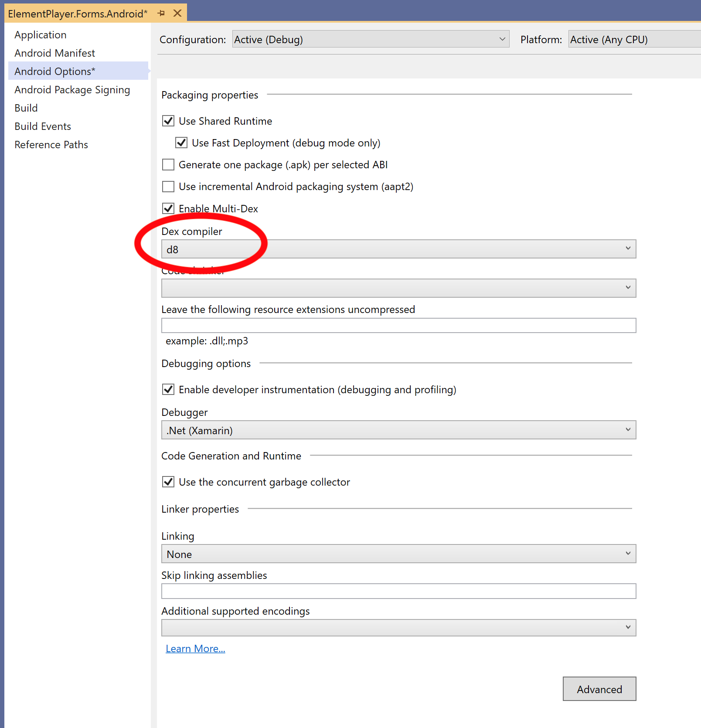Screen dimensions: 701x728
Task: Open the Build Events page
Action: pyautogui.click(x=42, y=126)
